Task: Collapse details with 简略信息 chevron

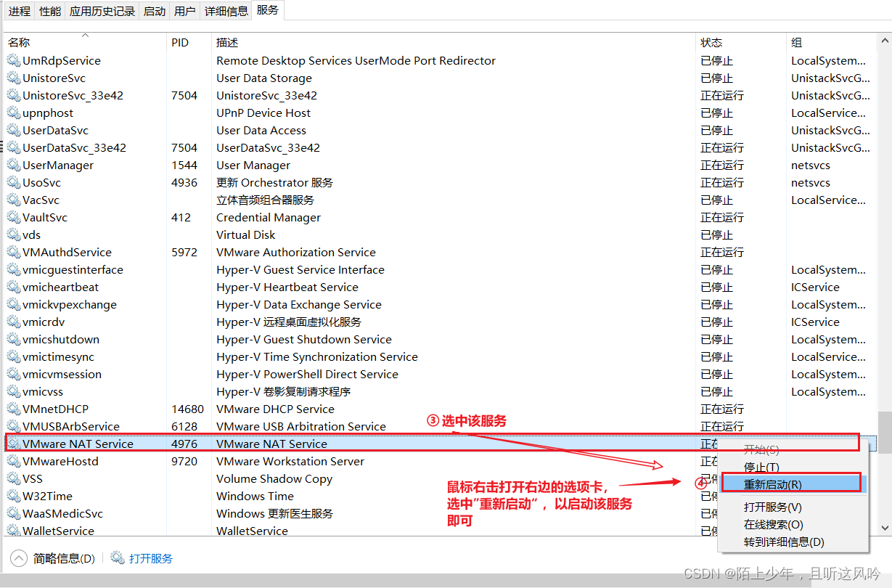Action: [17, 558]
